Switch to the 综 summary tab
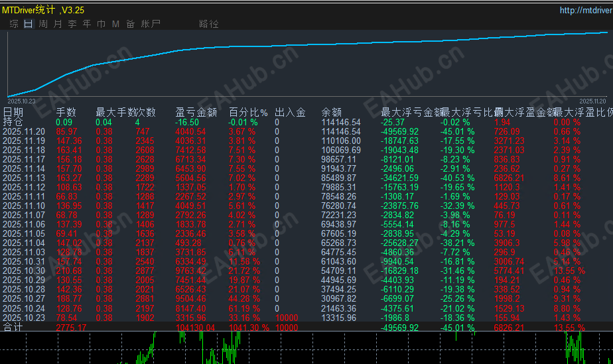Screen dimensions: 613x364 coord(14,24)
